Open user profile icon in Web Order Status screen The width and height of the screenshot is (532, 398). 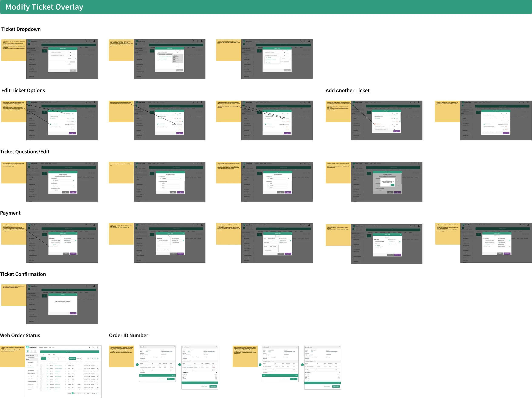click(98, 348)
